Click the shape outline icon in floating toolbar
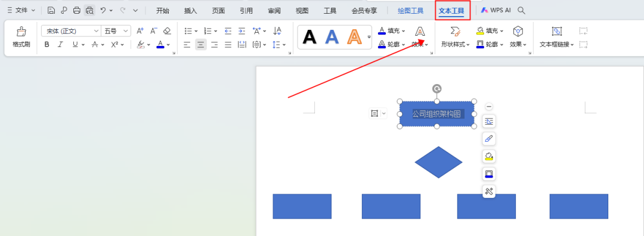Viewport: 644px width, 236px height. point(489,174)
